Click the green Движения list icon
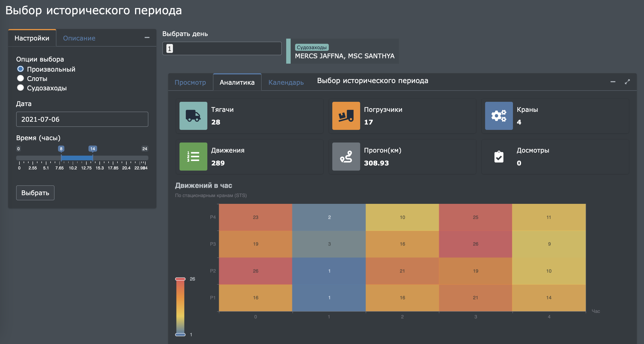 pos(193,157)
